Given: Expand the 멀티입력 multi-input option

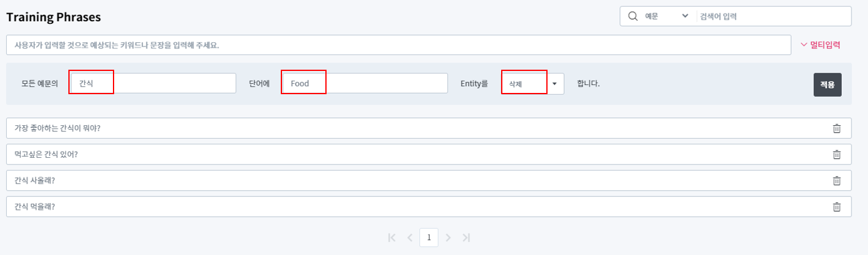Looking at the screenshot, I should point(820,45).
